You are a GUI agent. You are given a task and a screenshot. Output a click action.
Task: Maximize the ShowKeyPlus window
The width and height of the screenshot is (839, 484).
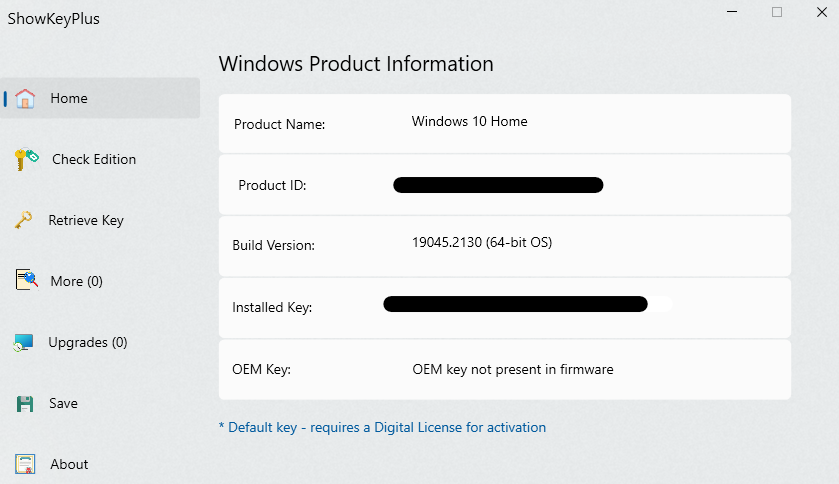777,12
